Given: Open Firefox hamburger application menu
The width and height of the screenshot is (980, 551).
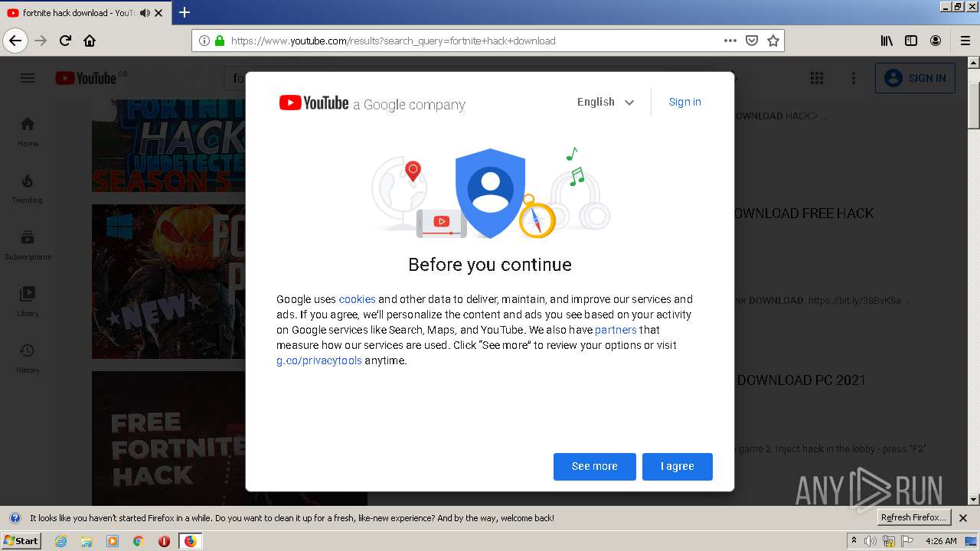Looking at the screenshot, I should click(x=965, y=41).
